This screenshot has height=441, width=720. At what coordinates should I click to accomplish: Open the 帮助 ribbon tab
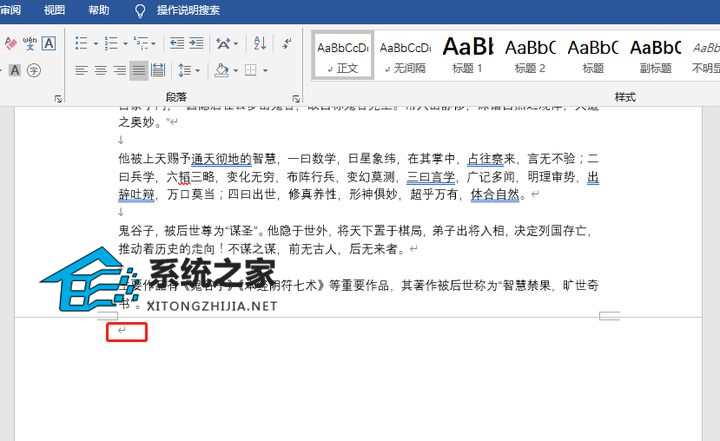click(99, 10)
